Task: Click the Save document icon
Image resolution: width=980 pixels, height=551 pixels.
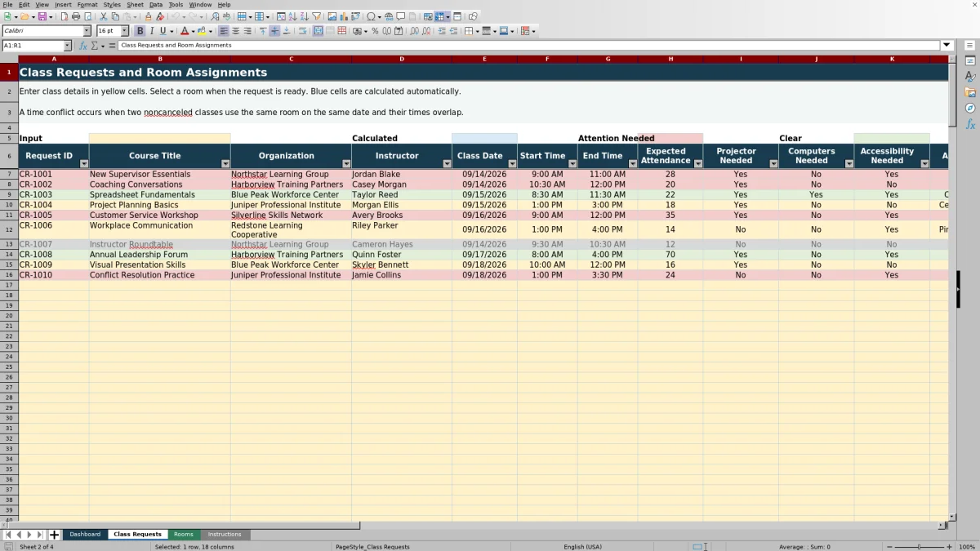Action: coord(41,16)
